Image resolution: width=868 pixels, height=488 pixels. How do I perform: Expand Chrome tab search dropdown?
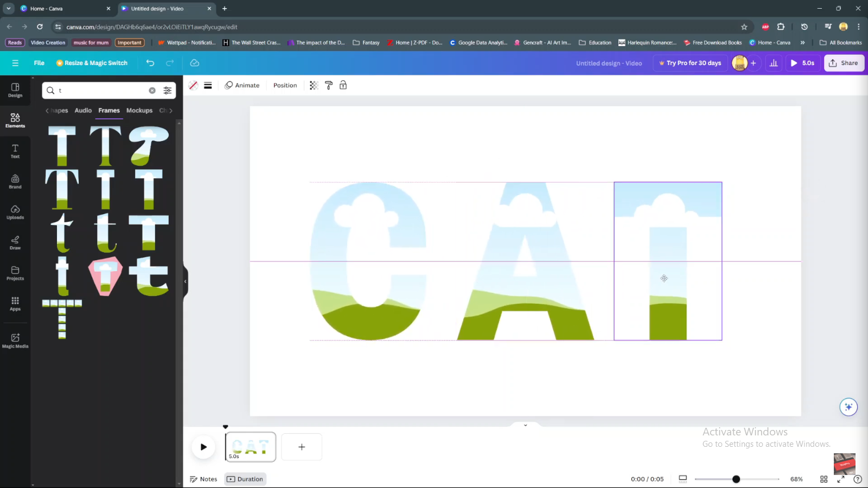(8, 9)
